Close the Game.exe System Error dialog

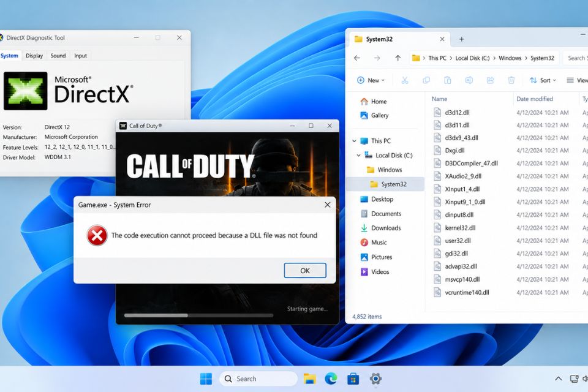pyautogui.click(x=327, y=205)
